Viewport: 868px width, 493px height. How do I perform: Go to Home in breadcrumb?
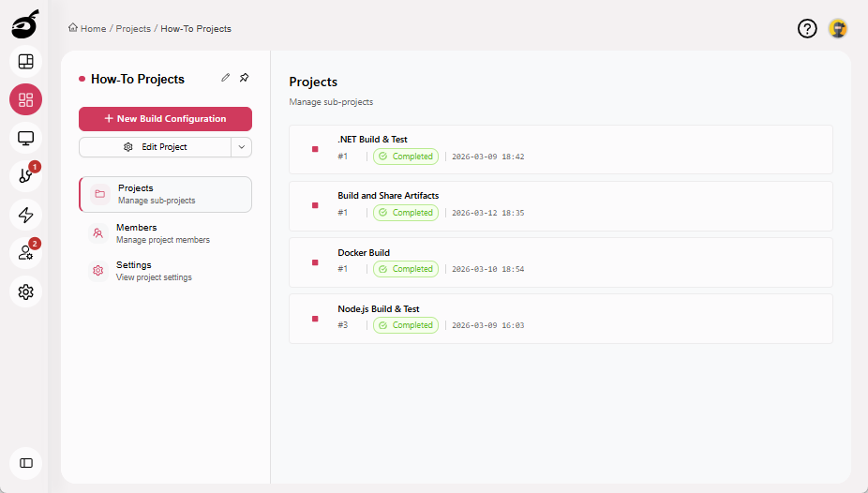93,29
